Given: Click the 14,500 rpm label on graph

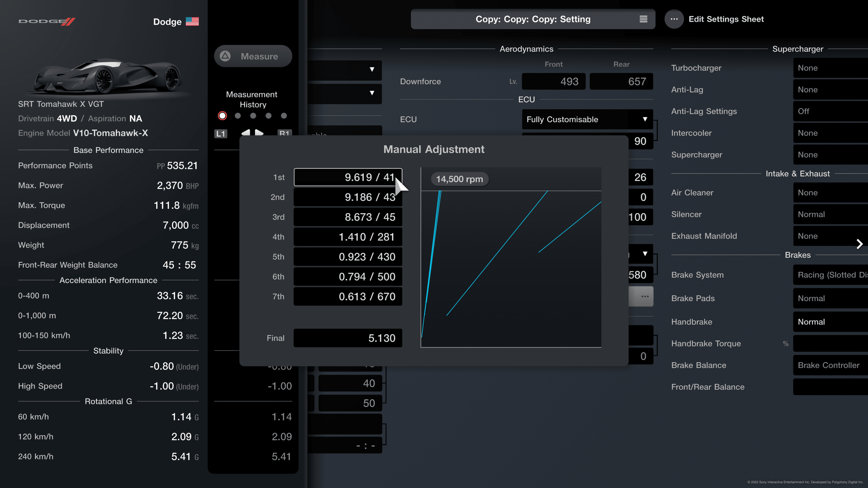Looking at the screenshot, I should 460,179.
